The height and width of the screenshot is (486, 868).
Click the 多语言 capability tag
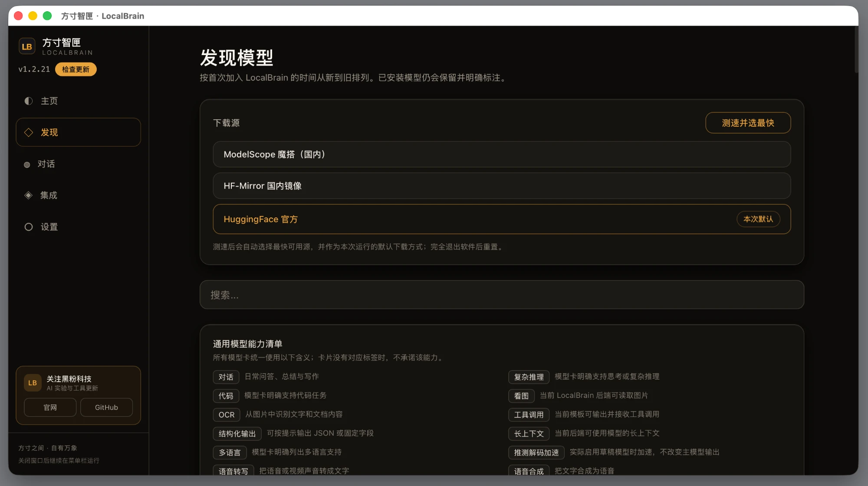point(230,453)
